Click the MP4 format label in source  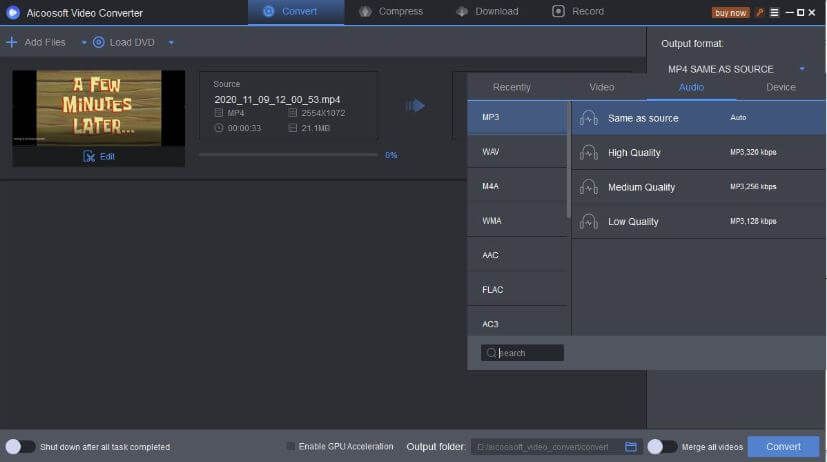click(x=236, y=113)
